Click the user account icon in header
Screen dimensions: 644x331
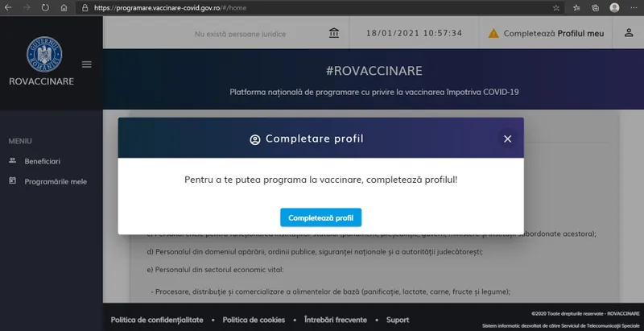click(x=629, y=34)
